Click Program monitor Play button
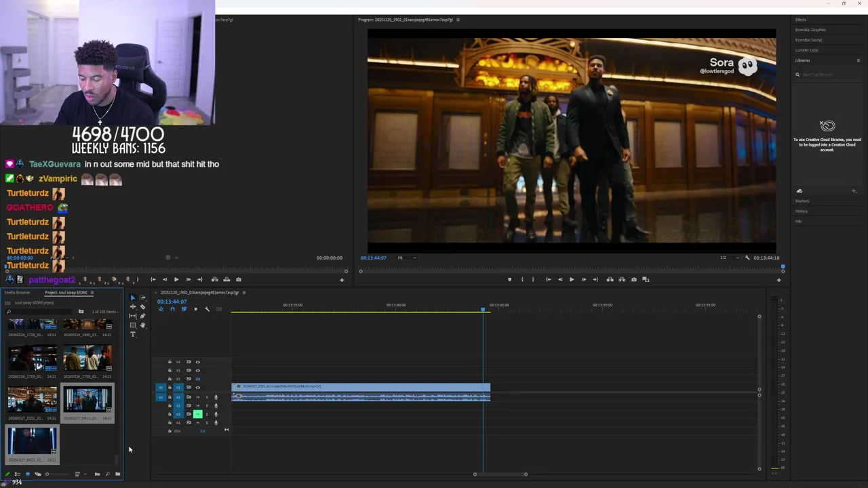 (572, 279)
